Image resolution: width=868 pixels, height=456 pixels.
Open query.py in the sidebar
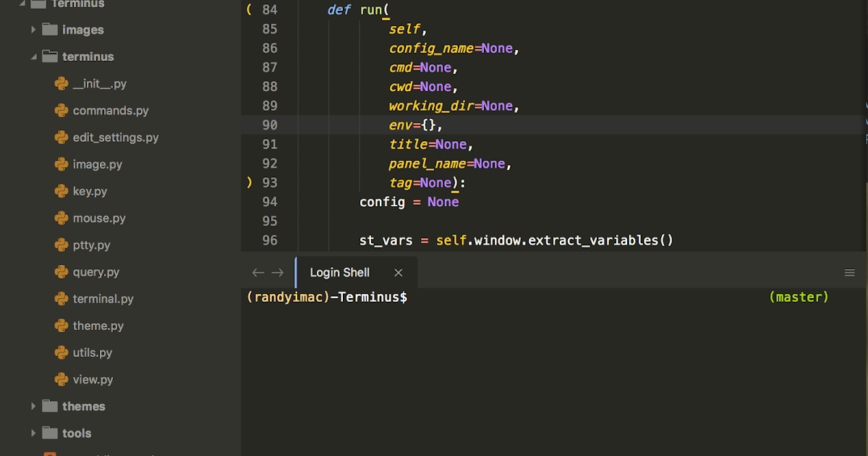coord(96,272)
